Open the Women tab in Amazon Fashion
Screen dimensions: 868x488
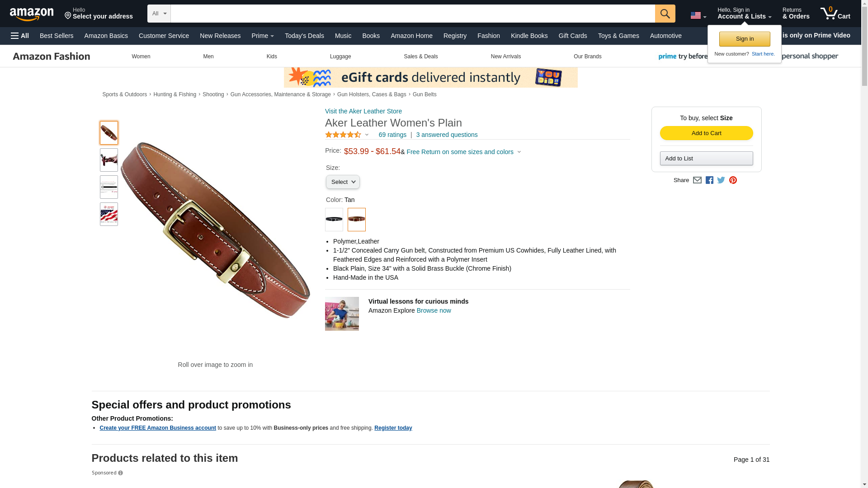pos(141,56)
